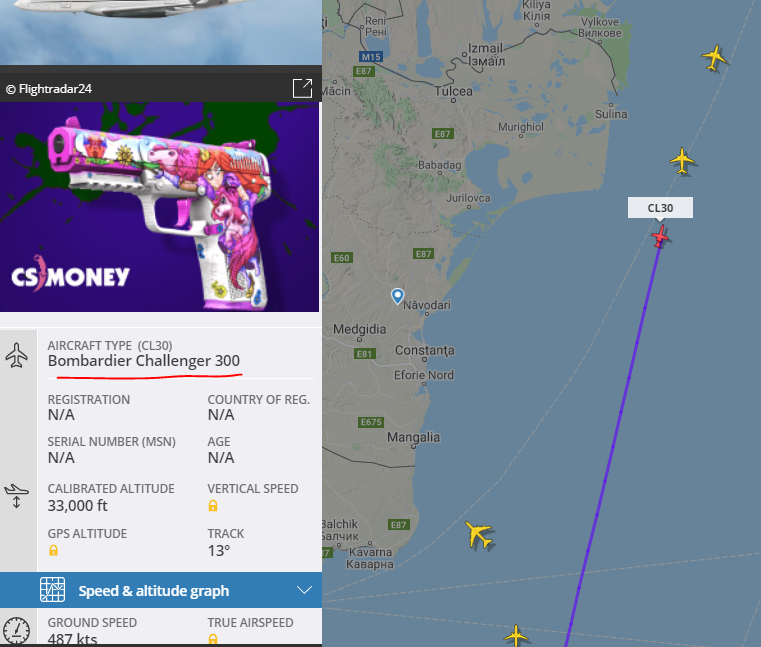This screenshot has width=761, height=647.
Task: Click the altitude section plane icon
Action: coord(17,496)
